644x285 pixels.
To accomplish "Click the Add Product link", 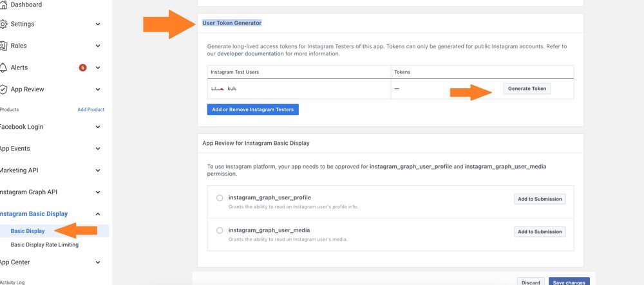I will (91, 110).
